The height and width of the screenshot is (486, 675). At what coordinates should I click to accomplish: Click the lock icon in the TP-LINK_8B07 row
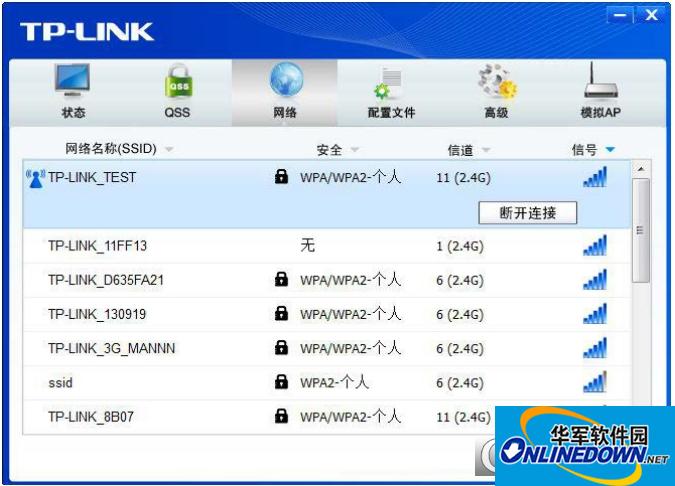pos(281,416)
